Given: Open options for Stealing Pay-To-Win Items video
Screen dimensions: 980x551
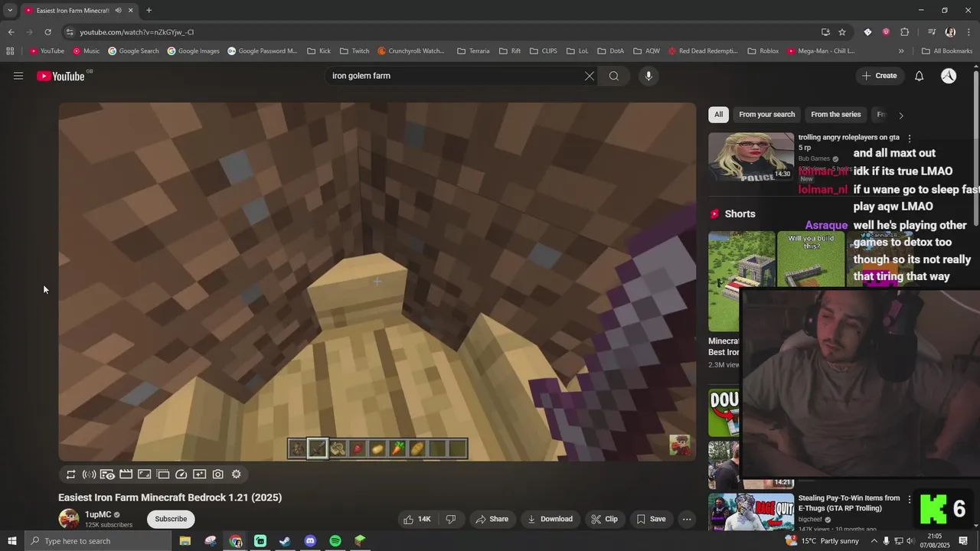Looking at the screenshot, I should pos(910,499).
